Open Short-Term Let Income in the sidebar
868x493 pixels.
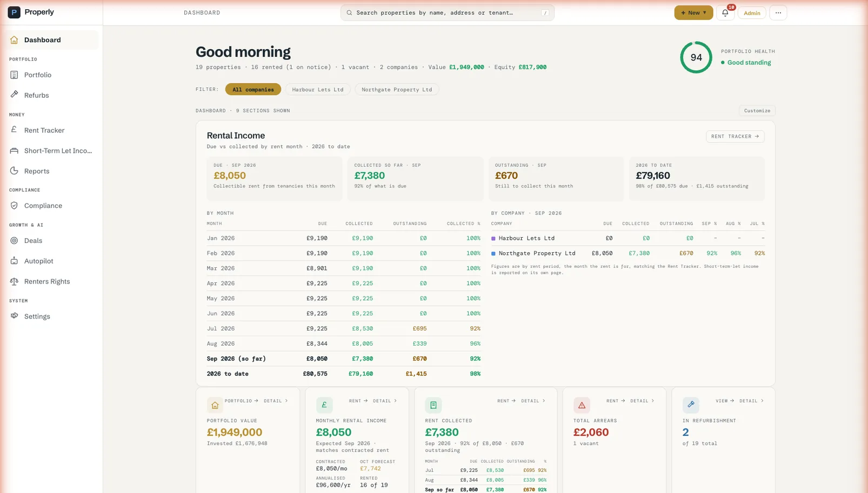click(52, 151)
